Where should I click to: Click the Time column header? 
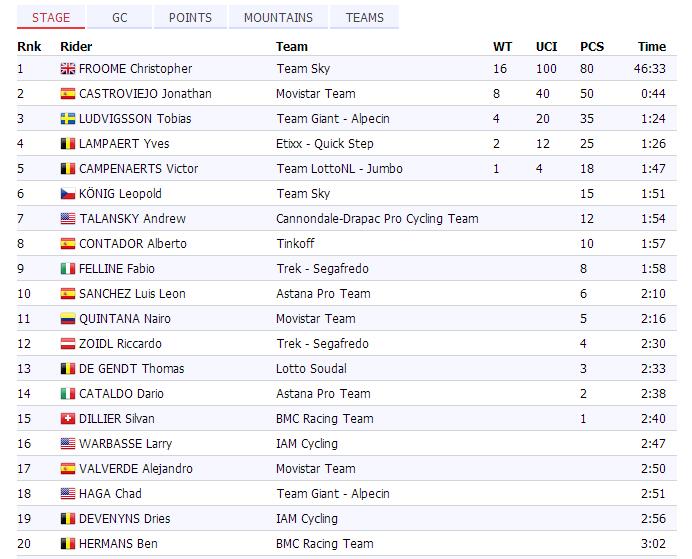click(651, 46)
